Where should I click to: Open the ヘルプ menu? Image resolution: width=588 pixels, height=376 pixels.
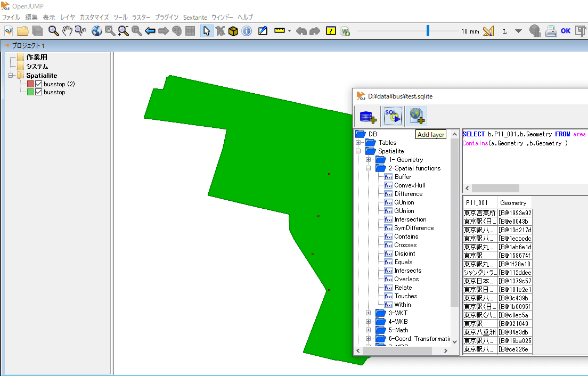pyautogui.click(x=245, y=17)
